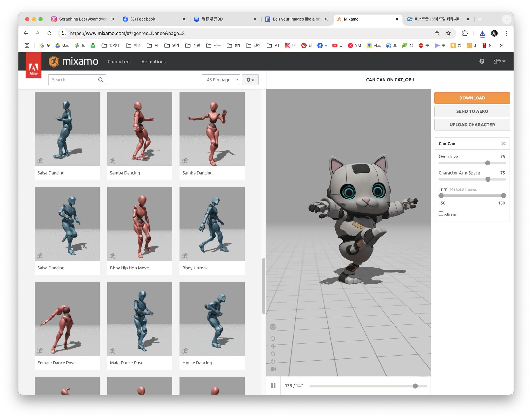The height and width of the screenshot is (419, 532).
Task: Expand hidden bookmarks with double chevron
Action: click(502, 45)
